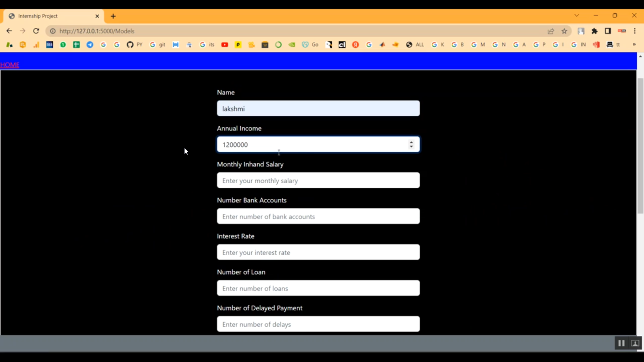Click the Name input field
The image size is (644, 362).
pyautogui.click(x=318, y=109)
